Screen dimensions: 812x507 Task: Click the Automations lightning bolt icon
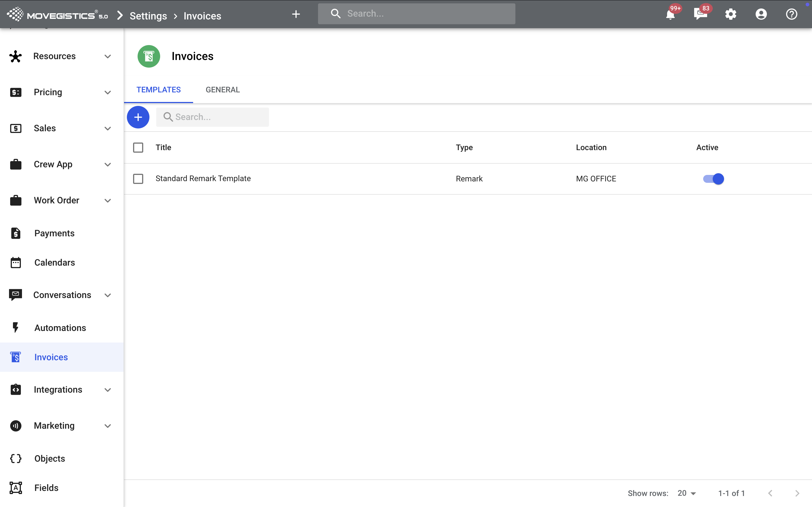(16, 328)
